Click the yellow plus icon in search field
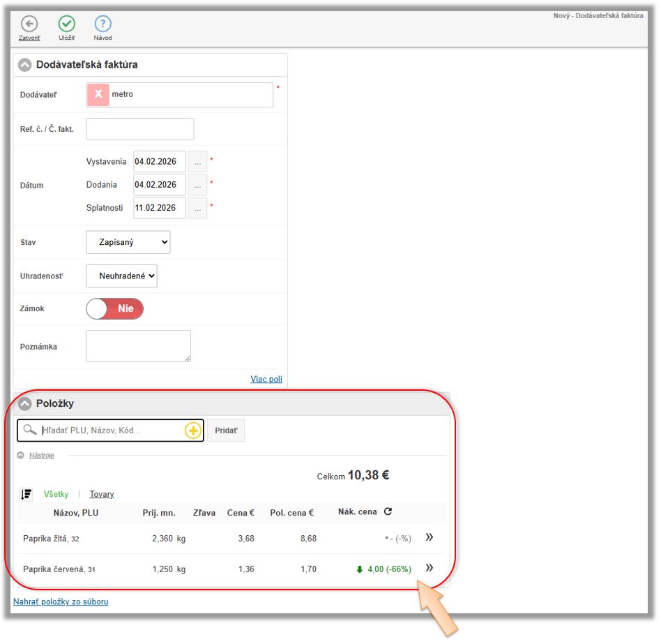Screen dimensions: 661x644 tap(193, 430)
